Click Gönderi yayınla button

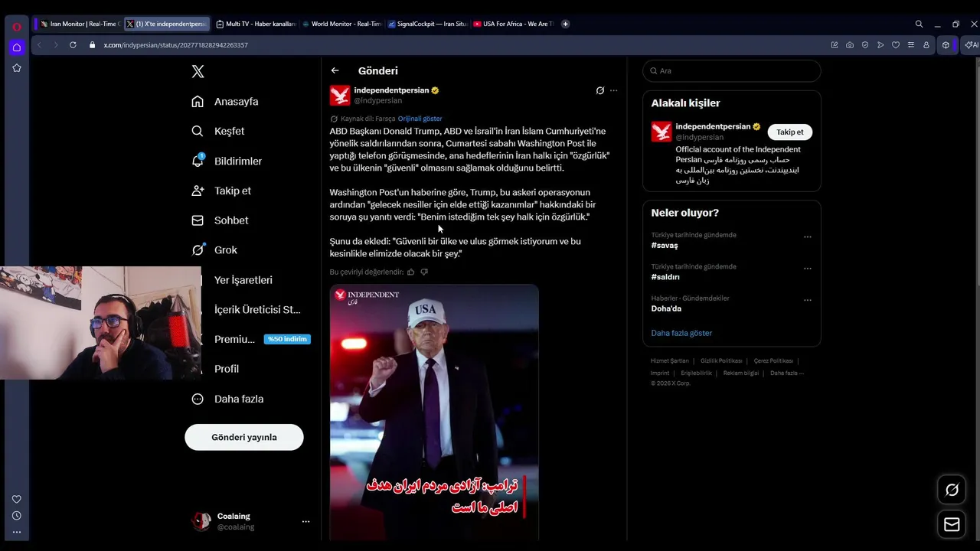(x=244, y=437)
